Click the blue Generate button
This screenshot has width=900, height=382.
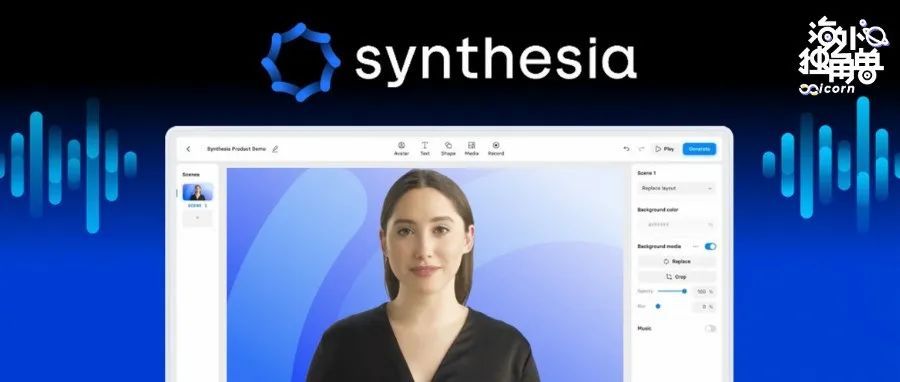699,149
